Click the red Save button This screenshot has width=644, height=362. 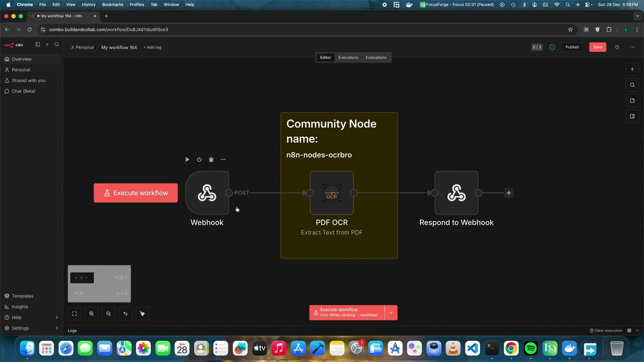(598, 47)
